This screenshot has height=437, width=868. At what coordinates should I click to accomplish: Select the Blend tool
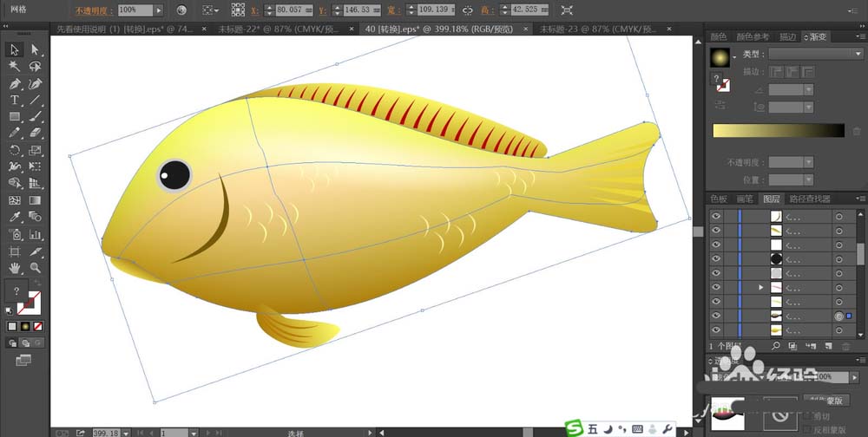36,217
